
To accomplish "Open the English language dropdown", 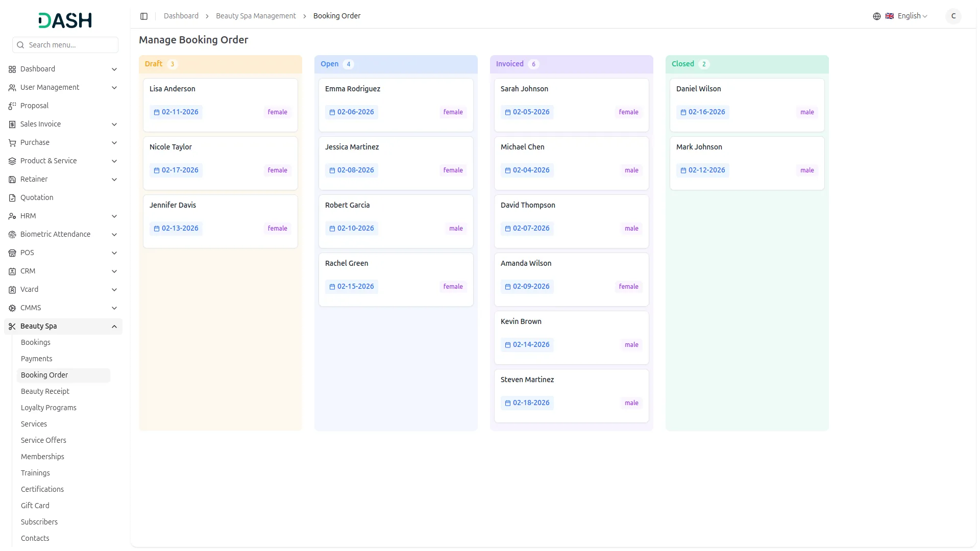I will pos(912,16).
